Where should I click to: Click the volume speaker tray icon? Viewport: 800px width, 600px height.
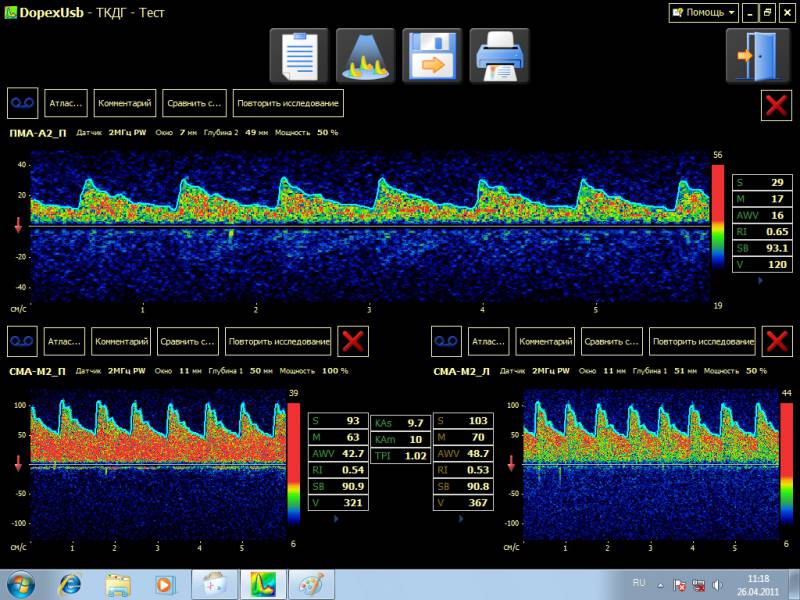(x=717, y=585)
